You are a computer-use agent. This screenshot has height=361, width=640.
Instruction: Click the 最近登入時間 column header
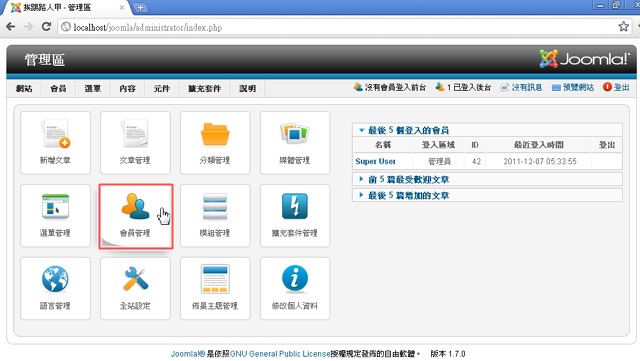[x=539, y=145]
